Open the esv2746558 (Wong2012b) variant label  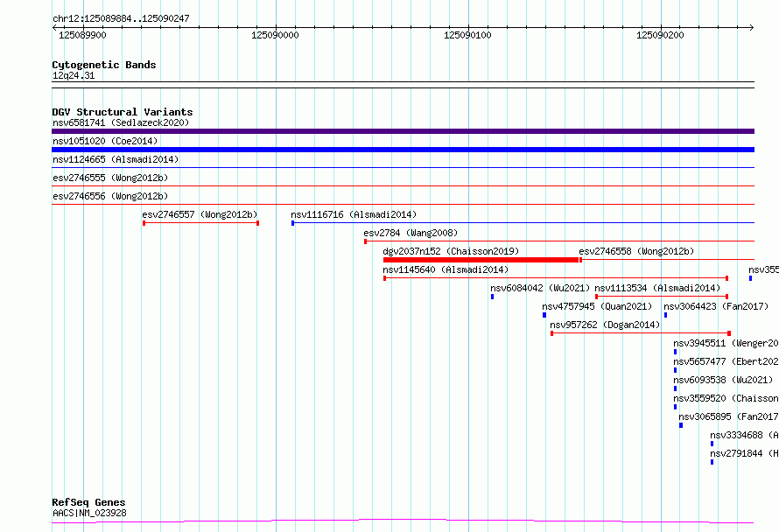coord(635,251)
